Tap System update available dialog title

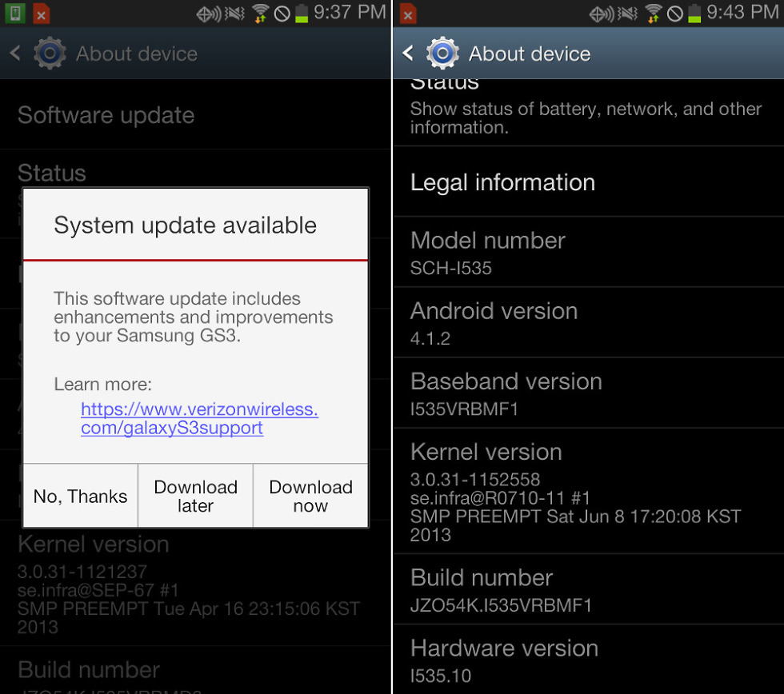[185, 225]
